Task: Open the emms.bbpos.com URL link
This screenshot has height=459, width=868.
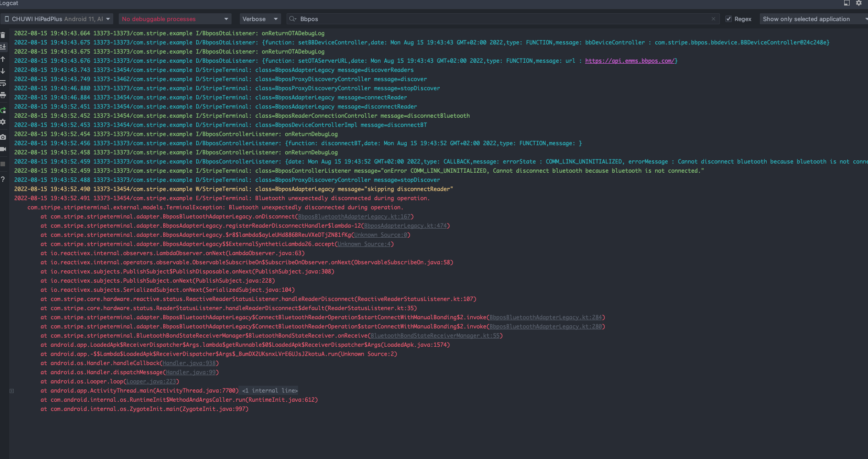Action: pos(630,60)
